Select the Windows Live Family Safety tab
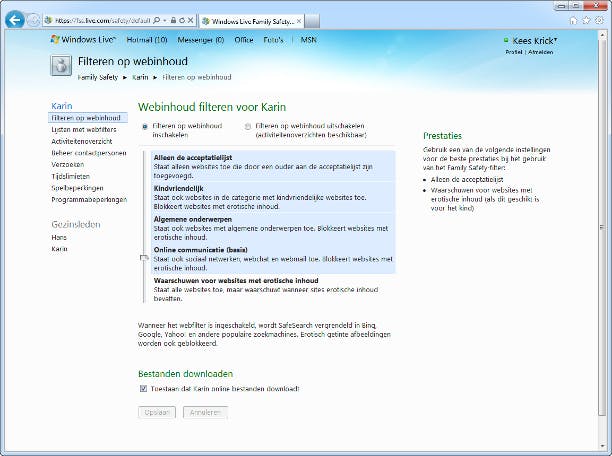This screenshot has height=456, width=612. pyautogui.click(x=251, y=21)
